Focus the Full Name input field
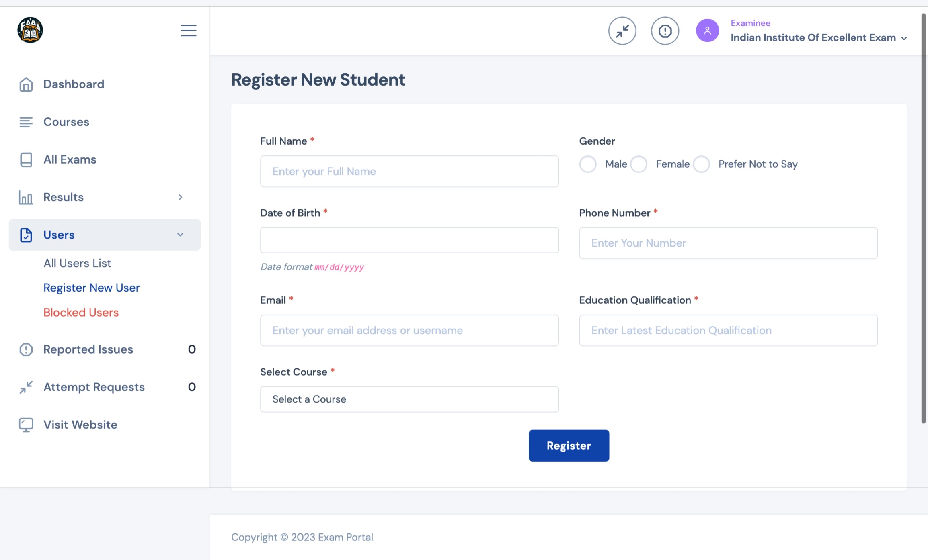Screen dimensions: 928x560 (409, 172)
